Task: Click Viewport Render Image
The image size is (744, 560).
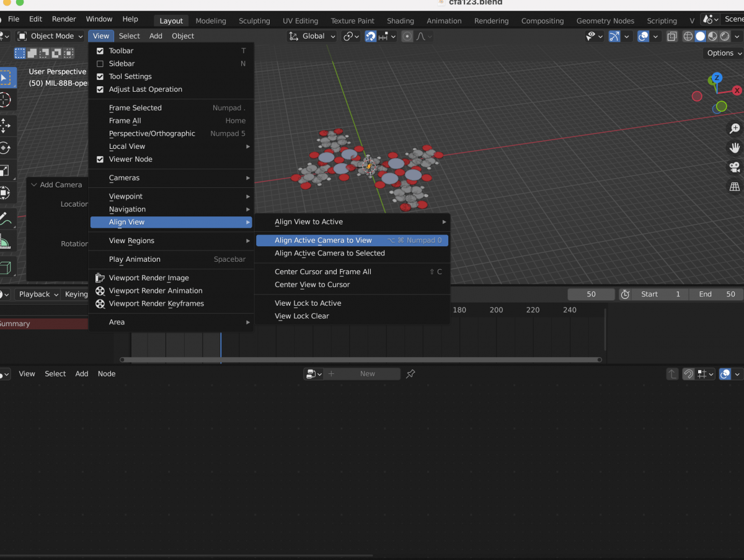Action: pyautogui.click(x=171, y=278)
